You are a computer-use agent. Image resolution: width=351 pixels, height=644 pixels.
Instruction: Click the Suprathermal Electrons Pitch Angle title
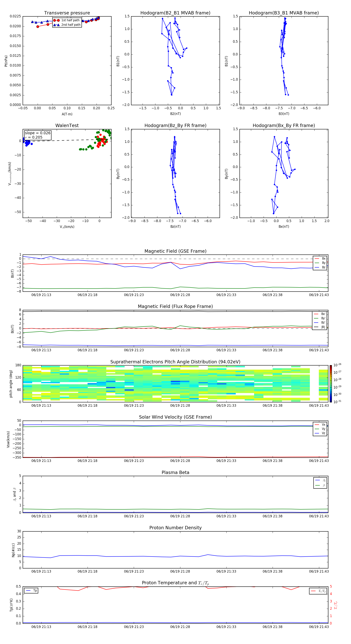pyautogui.click(x=175, y=362)
